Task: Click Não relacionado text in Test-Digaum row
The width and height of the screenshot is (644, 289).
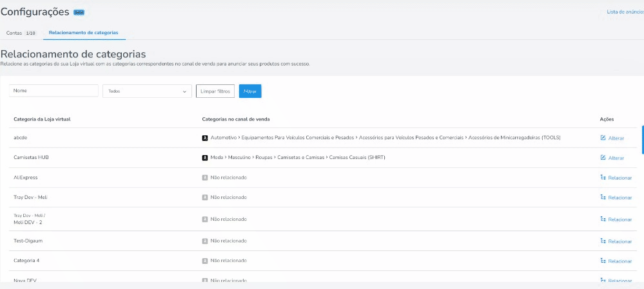Action: click(x=228, y=241)
